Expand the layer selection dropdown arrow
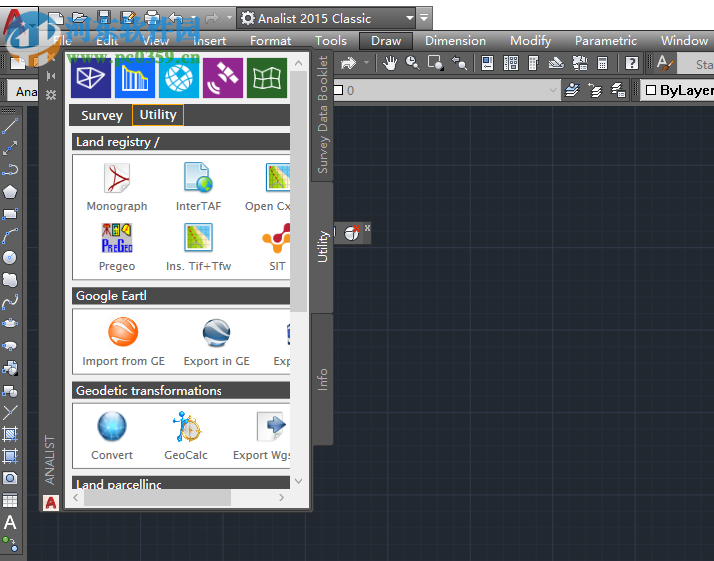This screenshot has width=714, height=561. tap(551, 90)
